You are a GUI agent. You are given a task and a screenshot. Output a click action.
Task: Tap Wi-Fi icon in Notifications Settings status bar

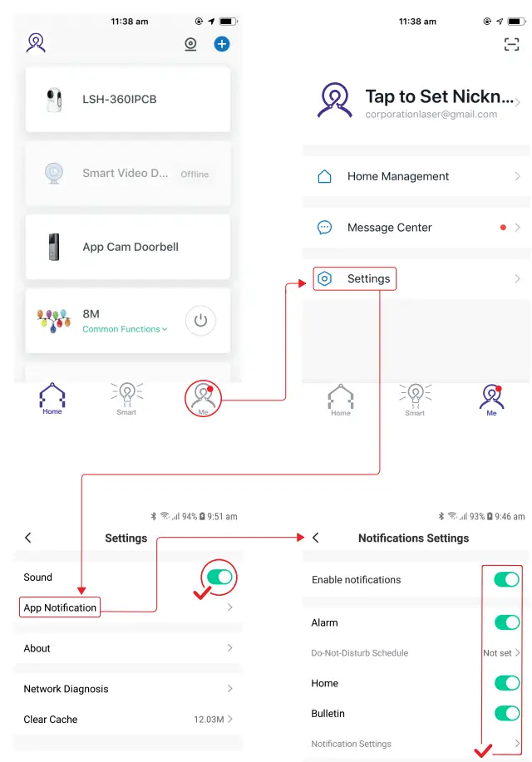point(452,515)
